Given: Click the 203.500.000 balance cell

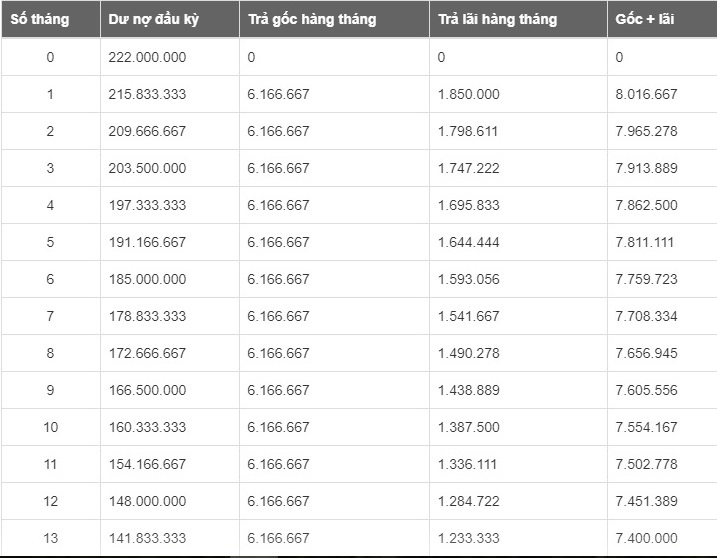Looking at the screenshot, I should click(147, 168).
